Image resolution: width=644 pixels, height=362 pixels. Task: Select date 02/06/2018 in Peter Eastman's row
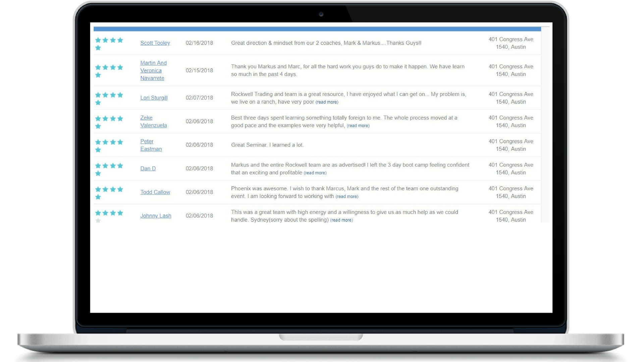(x=199, y=145)
